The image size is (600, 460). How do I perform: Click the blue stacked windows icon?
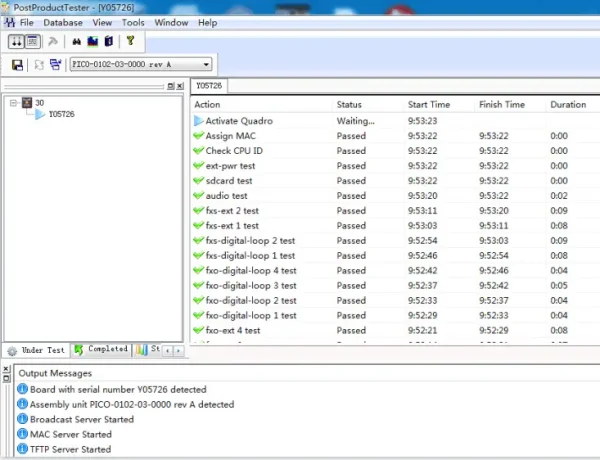click(x=55, y=64)
